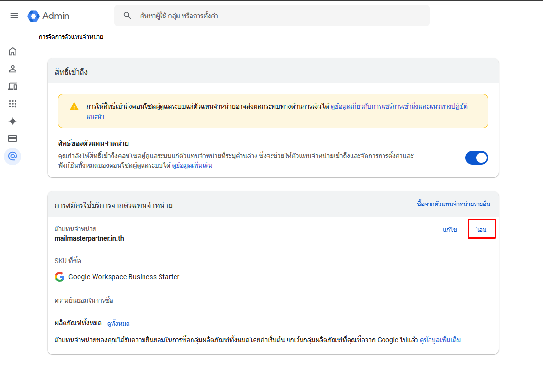Click ดูทั้งหมด link beside all products

118,324
